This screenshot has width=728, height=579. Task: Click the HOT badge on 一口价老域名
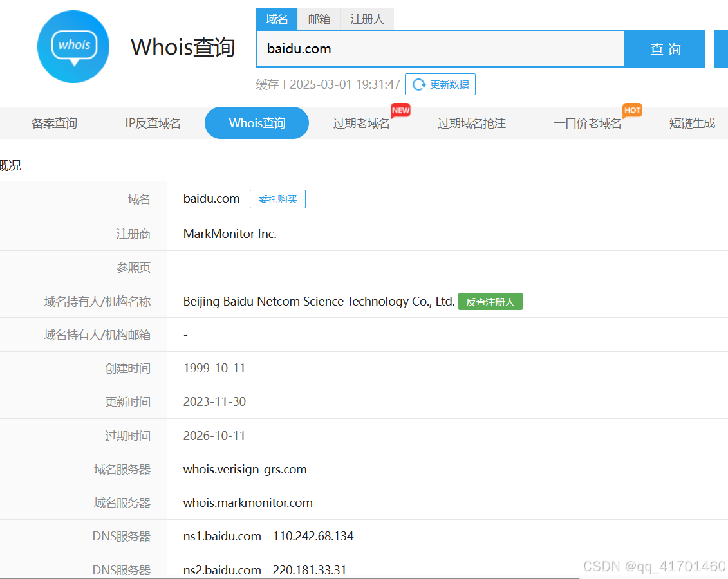click(x=632, y=111)
